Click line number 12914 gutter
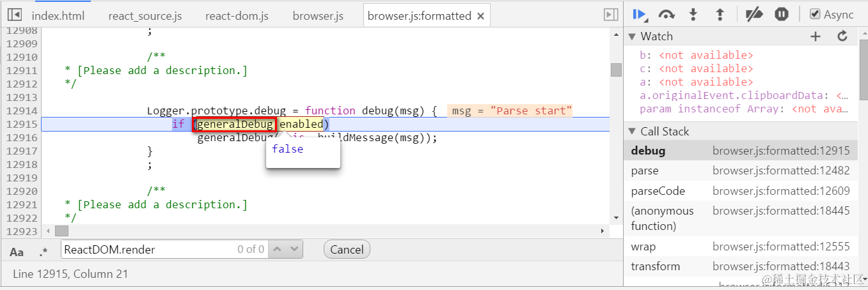This screenshot has height=290, width=868. [21, 111]
